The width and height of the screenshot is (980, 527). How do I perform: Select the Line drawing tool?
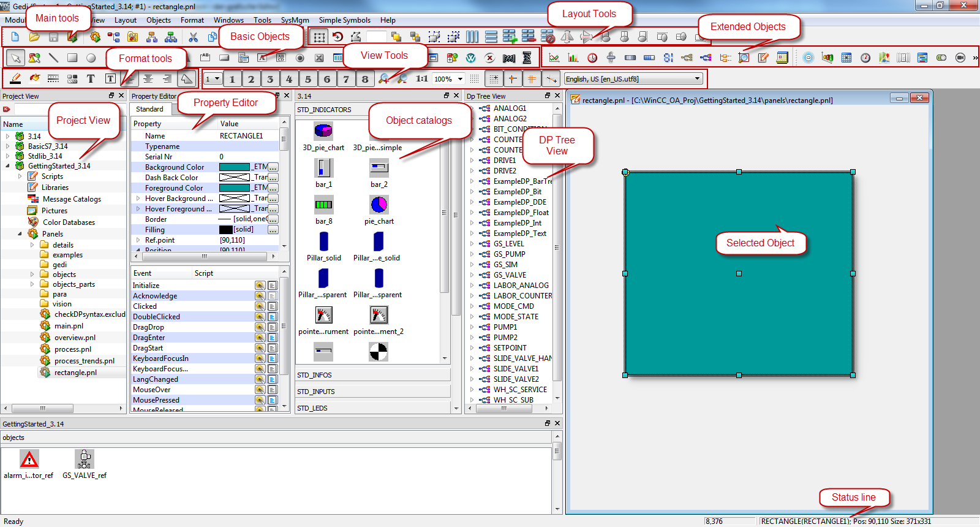point(53,58)
